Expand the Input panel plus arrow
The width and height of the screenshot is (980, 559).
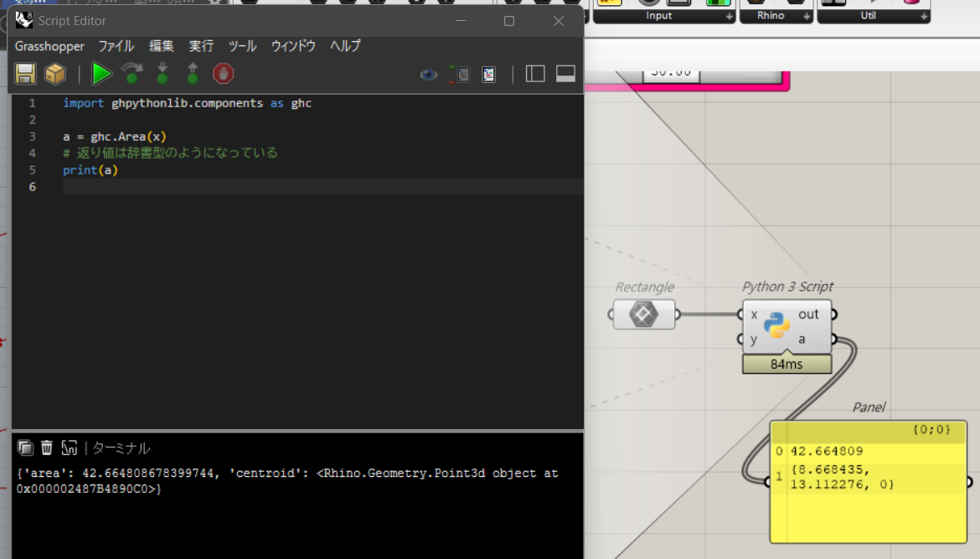[729, 16]
